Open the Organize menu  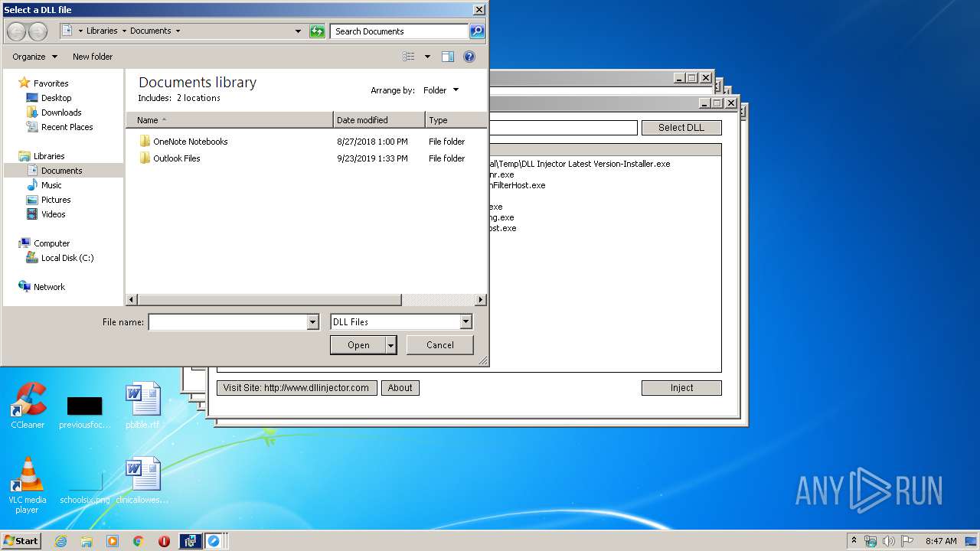34,57
